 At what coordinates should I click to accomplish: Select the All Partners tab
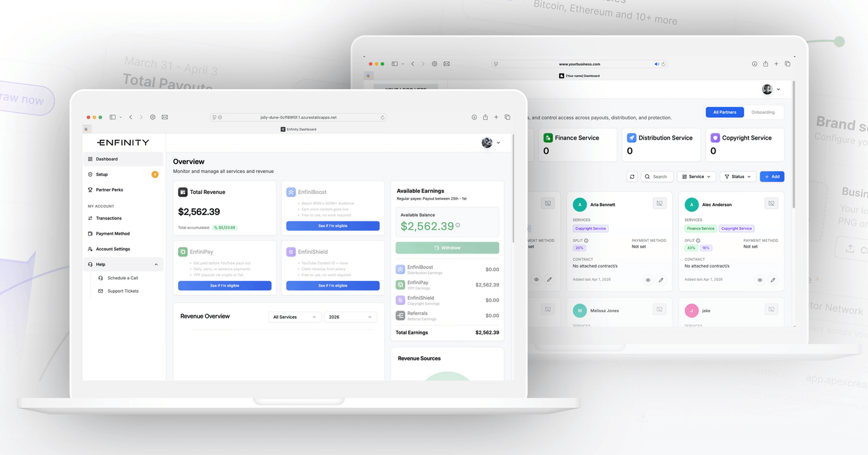pyautogui.click(x=724, y=112)
